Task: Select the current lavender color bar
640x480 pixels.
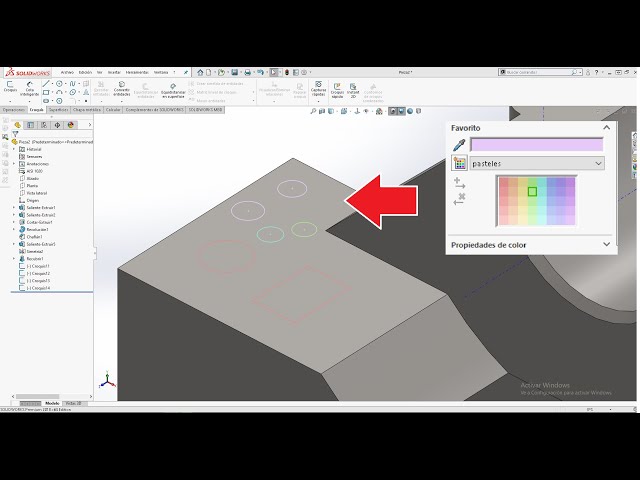Action: [x=536, y=144]
